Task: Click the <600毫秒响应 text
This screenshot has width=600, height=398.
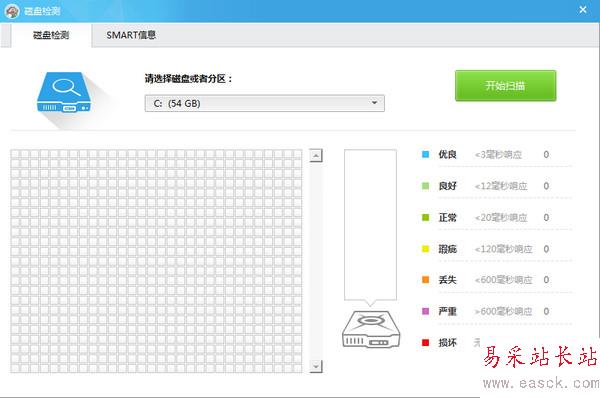Action: pyautogui.click(x=504, y=280)
